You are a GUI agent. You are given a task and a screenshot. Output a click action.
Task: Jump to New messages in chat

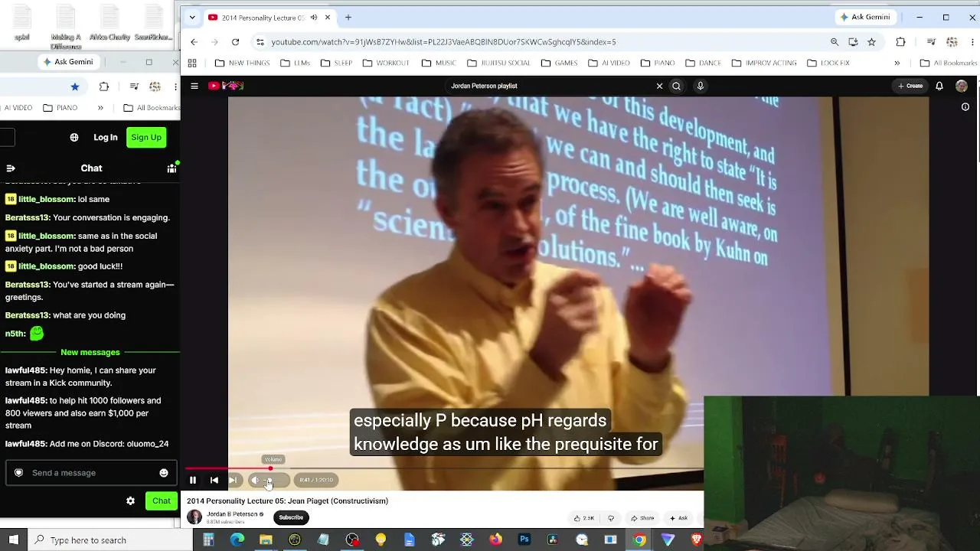coord(90,352)
